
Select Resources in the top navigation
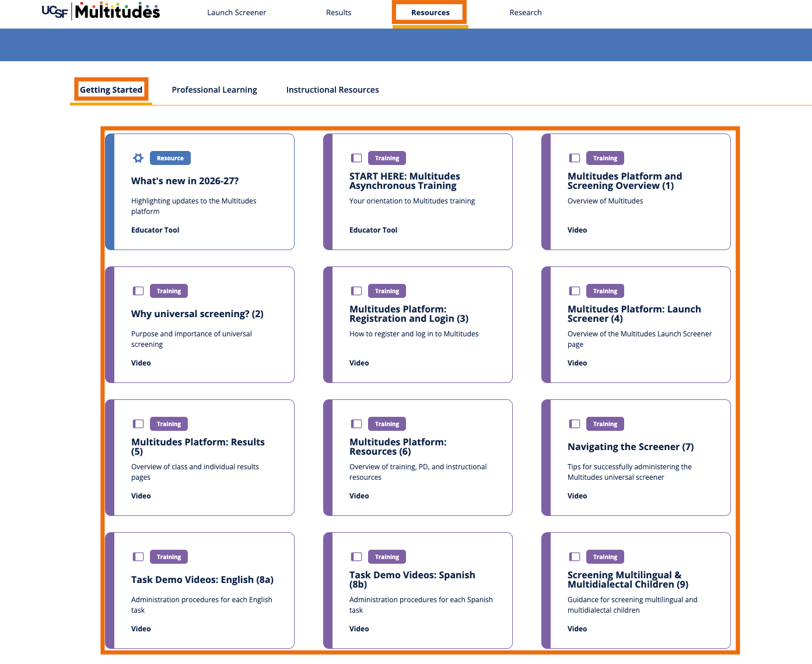(430, 12)
